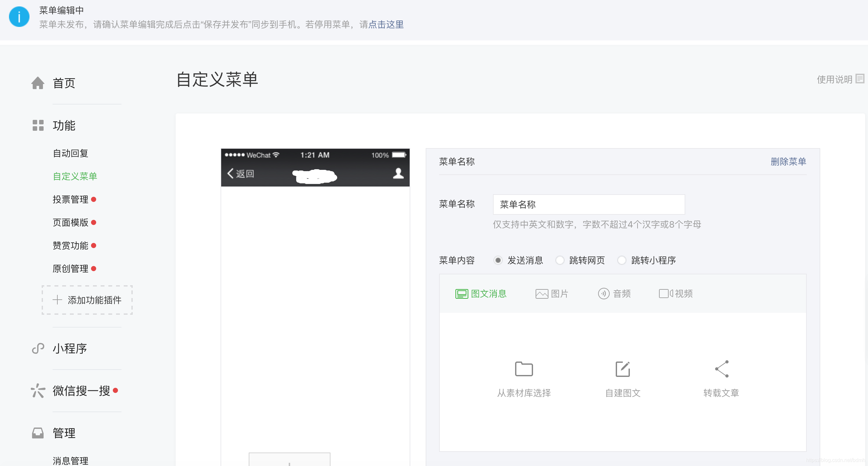The width and height of the screenshot is (868, 466).
Task: Switch to the 图片 tab
Action: tap(552, 294)
